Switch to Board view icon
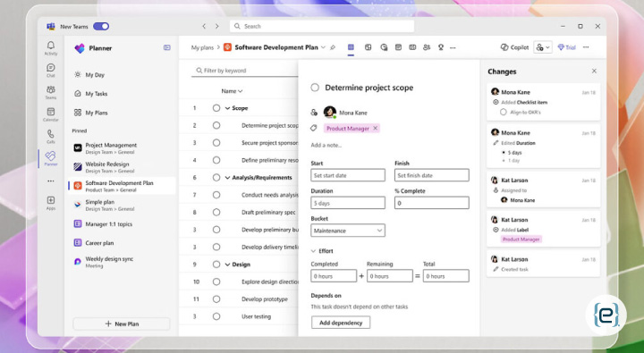The width and height of the screenshot is (644, 353). [368, 47]
